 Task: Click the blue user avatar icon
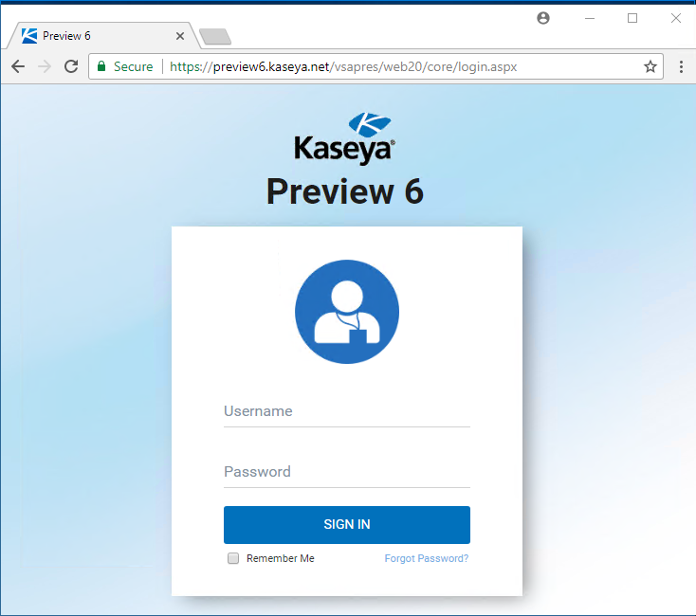coord(347,312)
